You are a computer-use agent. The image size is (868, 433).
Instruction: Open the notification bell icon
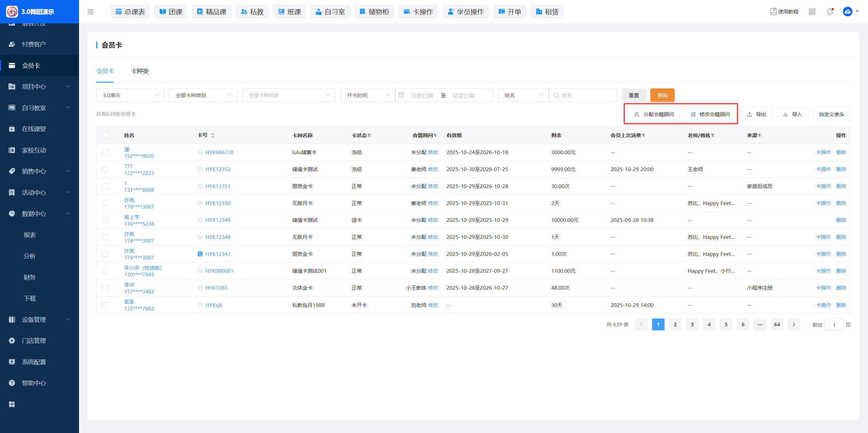(x=830, y=12)
